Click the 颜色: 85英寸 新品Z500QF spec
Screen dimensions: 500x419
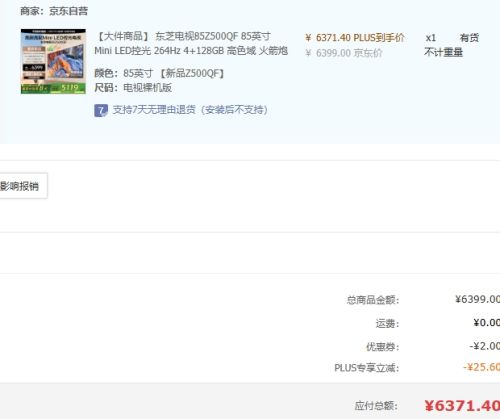(159, 73)
